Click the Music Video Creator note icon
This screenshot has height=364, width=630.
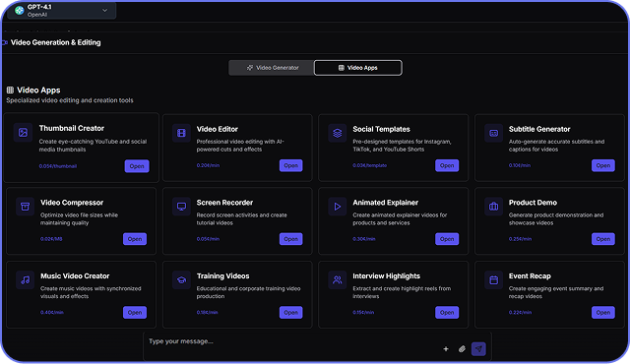pos(25,279)
